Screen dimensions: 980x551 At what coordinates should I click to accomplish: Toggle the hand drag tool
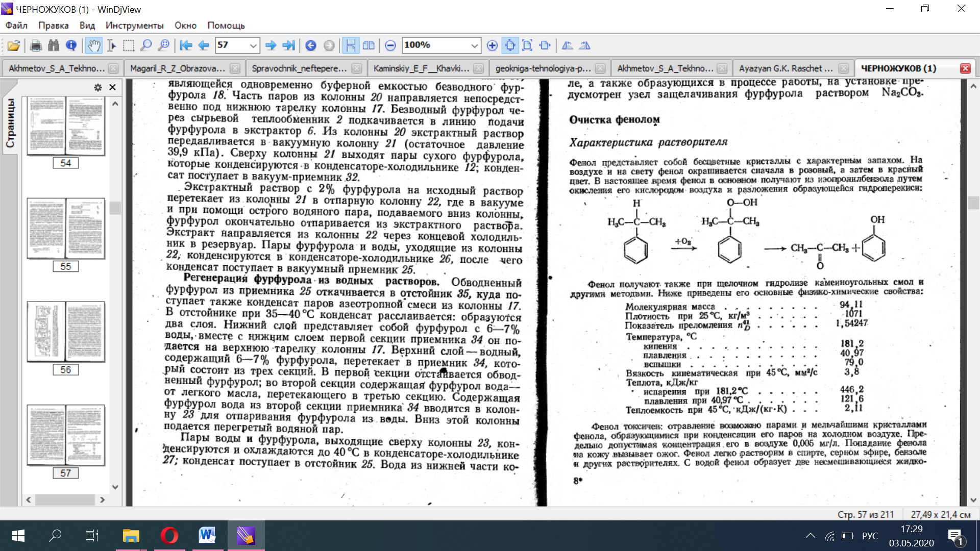(x=93, y=46)
